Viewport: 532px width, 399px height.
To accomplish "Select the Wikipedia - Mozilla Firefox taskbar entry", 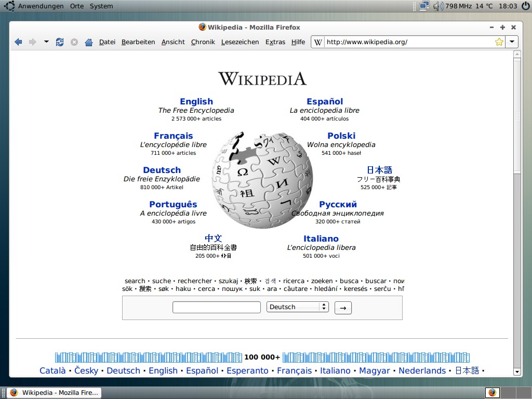I will 54,393.
